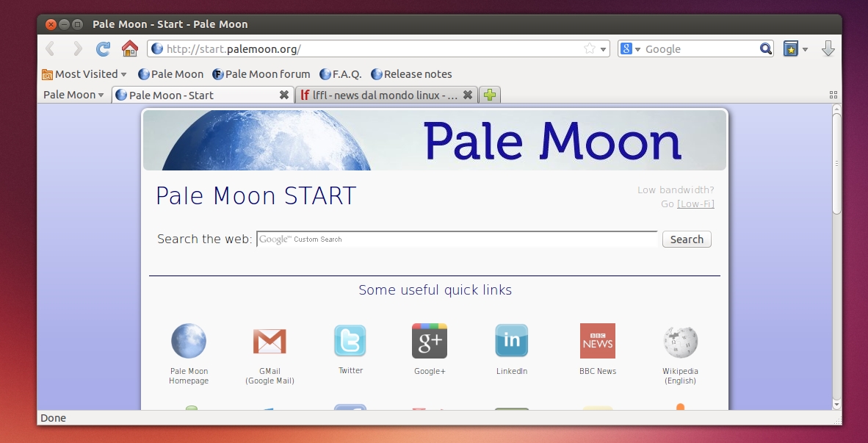Viewport: 868px width, 443px height.
Task: Open the Google+ quick link icon
Action: [x=430, y=341]
